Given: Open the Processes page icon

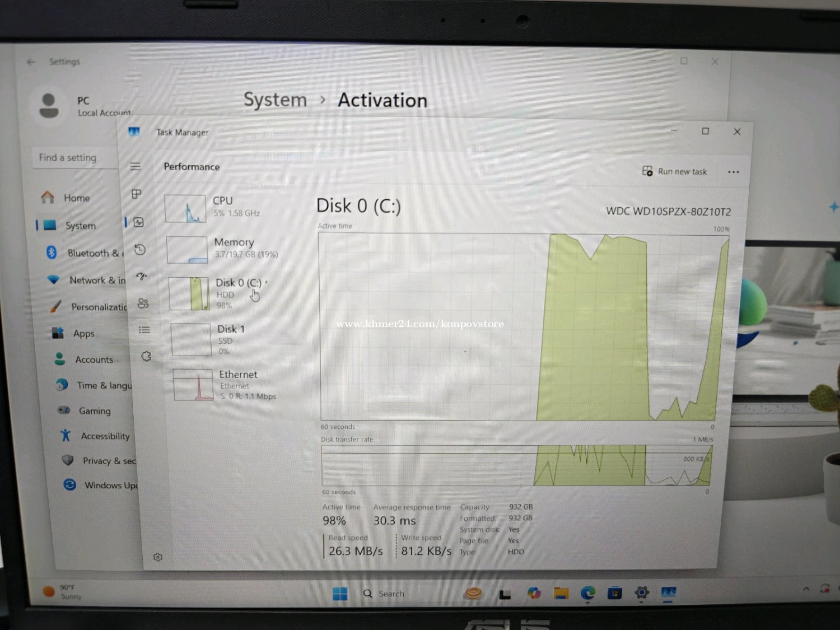Looking at the screenshot, I should (x=136, y=194).
